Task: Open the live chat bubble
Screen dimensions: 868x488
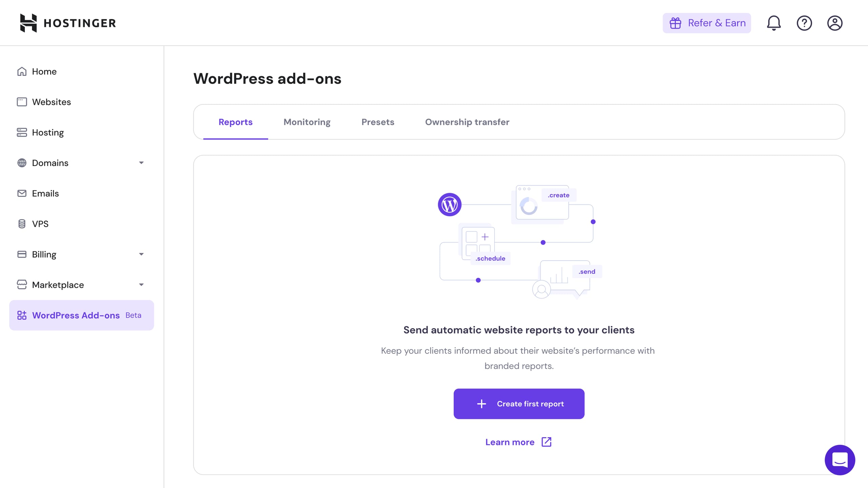Action: click(x=840, y=460)
